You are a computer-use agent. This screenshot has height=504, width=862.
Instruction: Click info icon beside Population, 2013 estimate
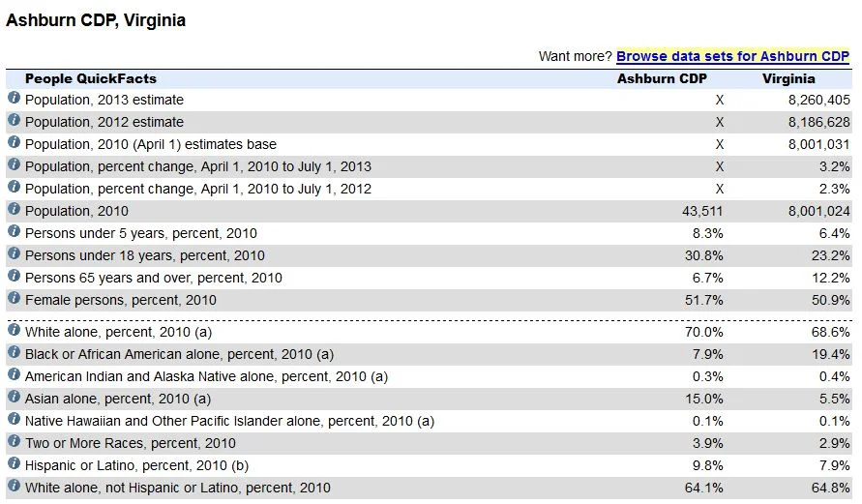[x=14, y=99]
